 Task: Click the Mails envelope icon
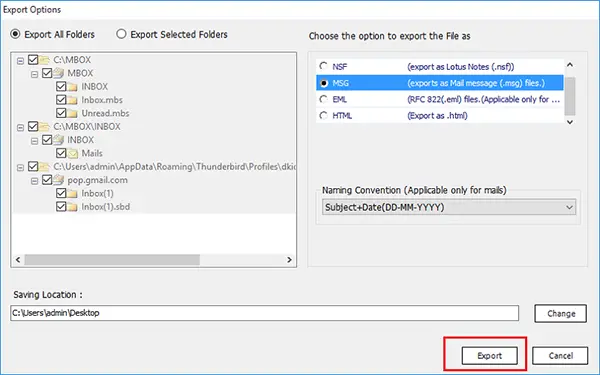72,153
